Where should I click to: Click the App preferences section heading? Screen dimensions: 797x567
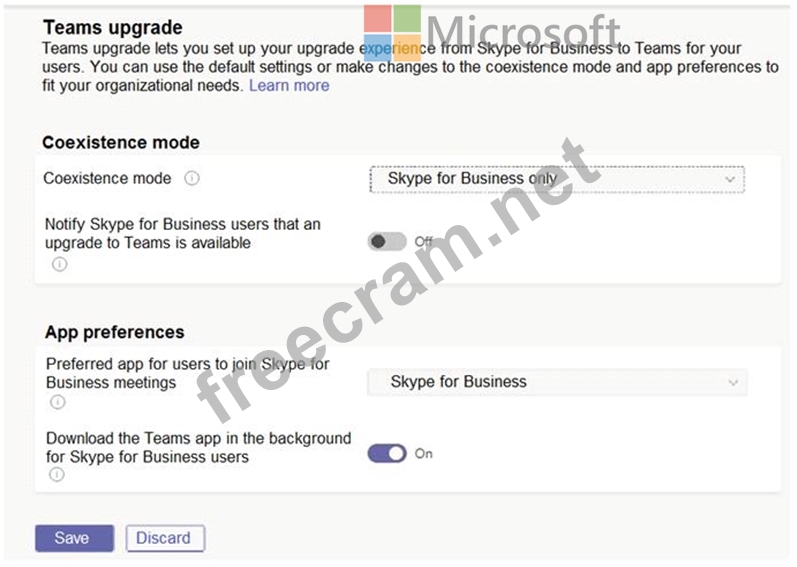point(115,332)
